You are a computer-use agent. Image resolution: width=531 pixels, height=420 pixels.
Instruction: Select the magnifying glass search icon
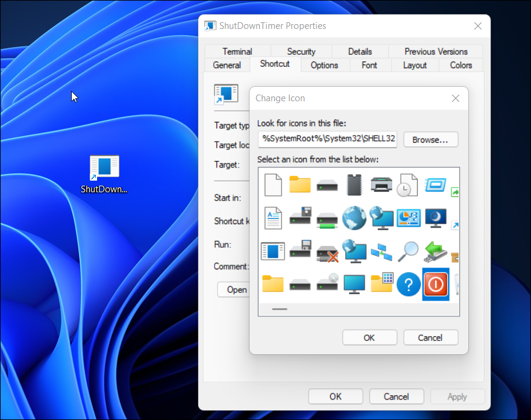[x=408, y=251]
